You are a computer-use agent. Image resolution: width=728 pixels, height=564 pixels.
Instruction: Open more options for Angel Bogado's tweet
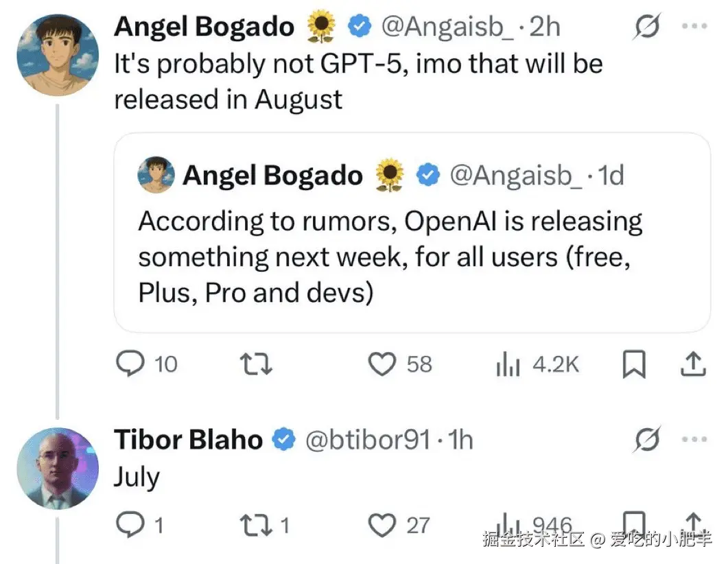[694, 27]
